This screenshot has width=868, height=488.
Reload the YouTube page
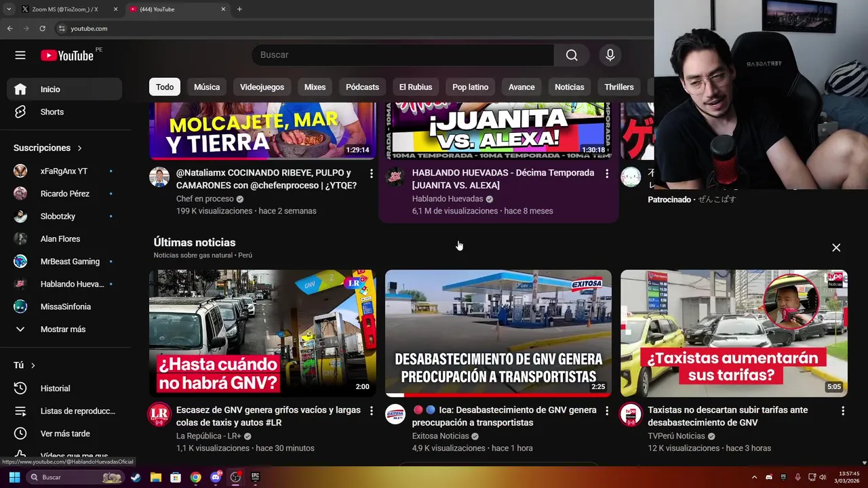coord(42,28)
